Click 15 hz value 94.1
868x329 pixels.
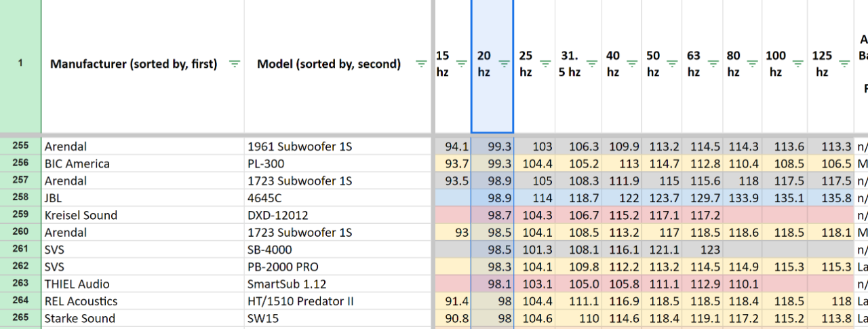(452, 146)
